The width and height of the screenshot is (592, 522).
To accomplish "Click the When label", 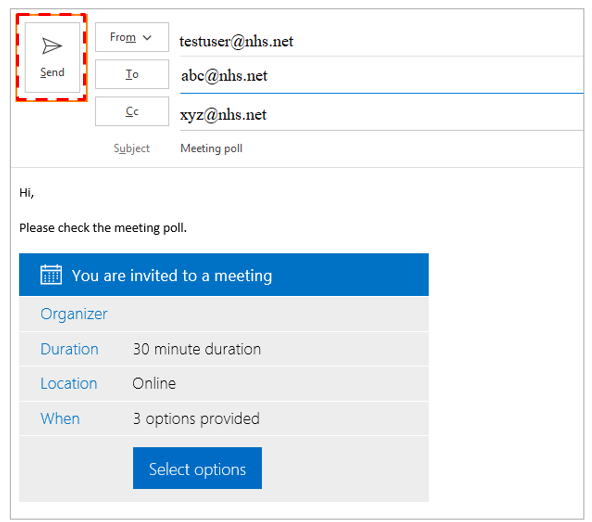I will (x=60, y=419).
